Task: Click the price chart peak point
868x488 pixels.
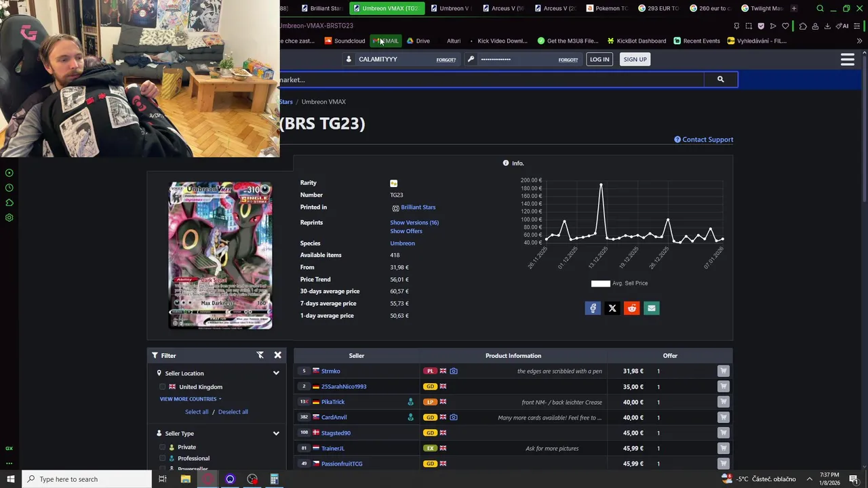Action: pos(601,184)
